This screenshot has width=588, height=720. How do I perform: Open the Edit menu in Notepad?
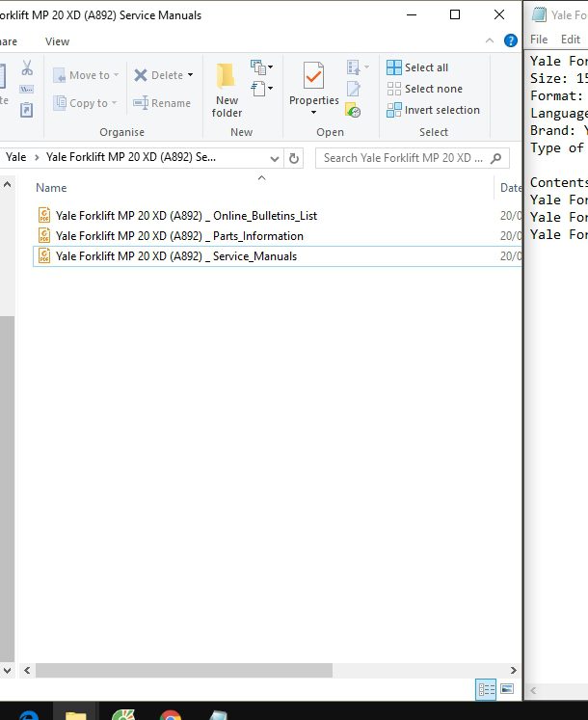[x=571, y=40]
